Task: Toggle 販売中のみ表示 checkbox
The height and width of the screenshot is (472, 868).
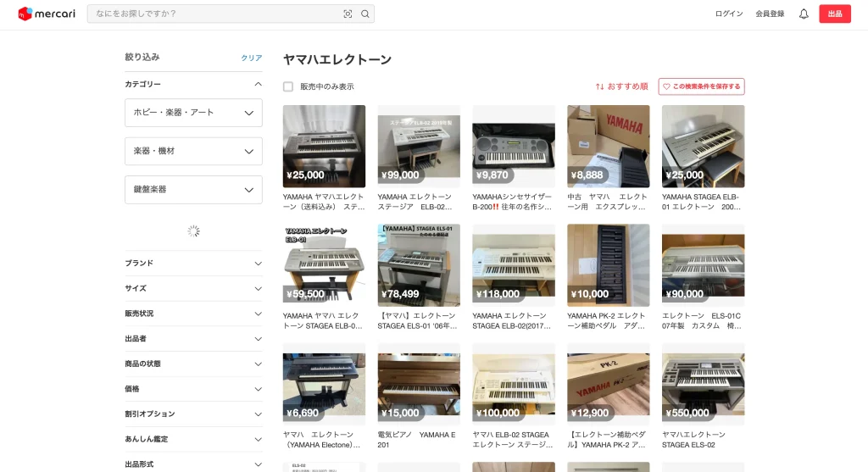Action: [x=288, y=86]
